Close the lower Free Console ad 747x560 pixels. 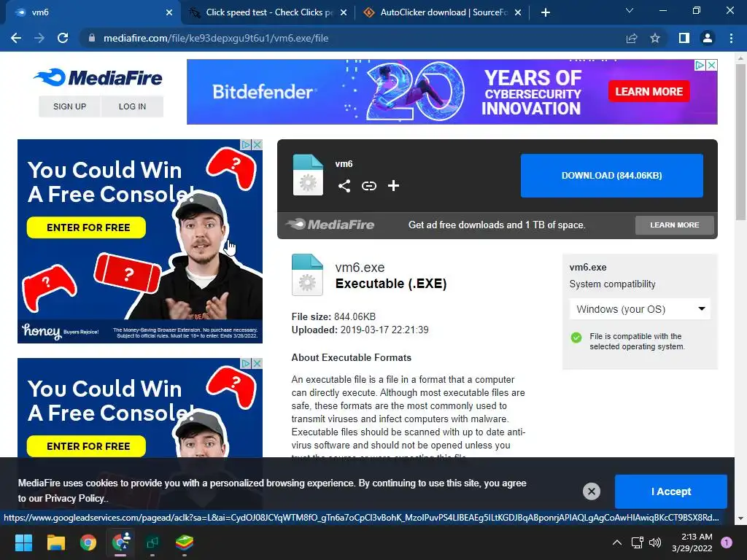(x=257, y=363)
